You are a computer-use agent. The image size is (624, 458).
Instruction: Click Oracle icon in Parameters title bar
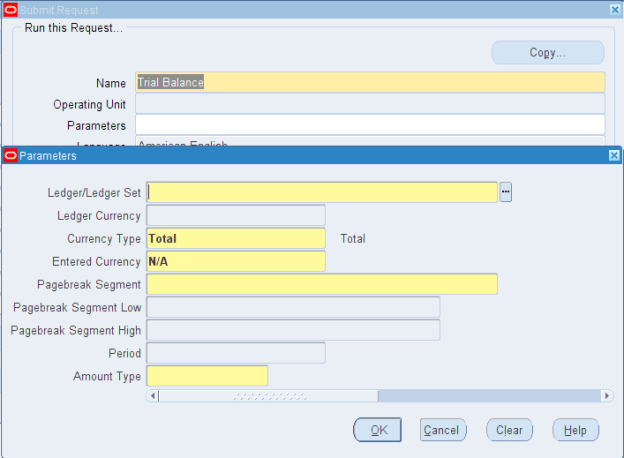[10, 155]
